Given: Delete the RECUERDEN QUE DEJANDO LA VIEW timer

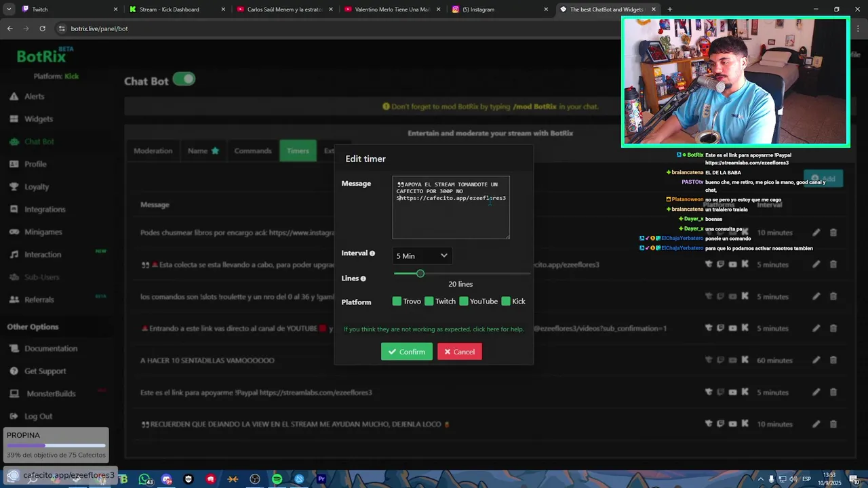Looking at the screenshot, I should 833,424.
